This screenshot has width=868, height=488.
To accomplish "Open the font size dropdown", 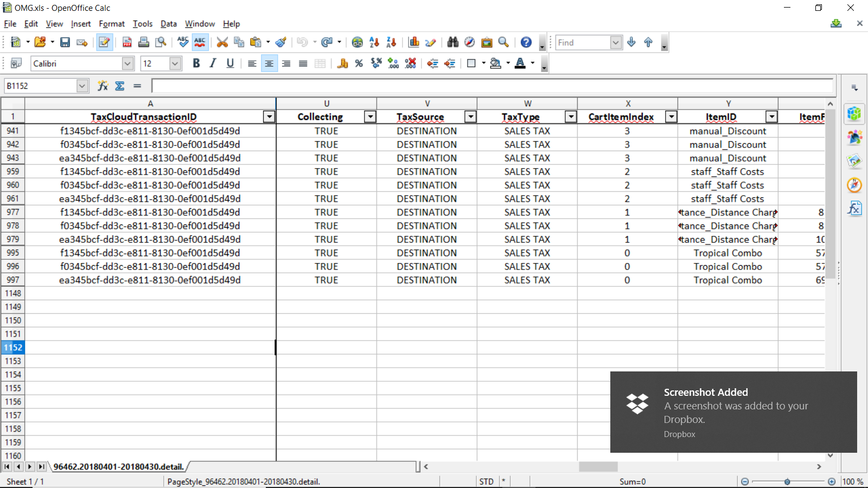I will pos(175,63).
